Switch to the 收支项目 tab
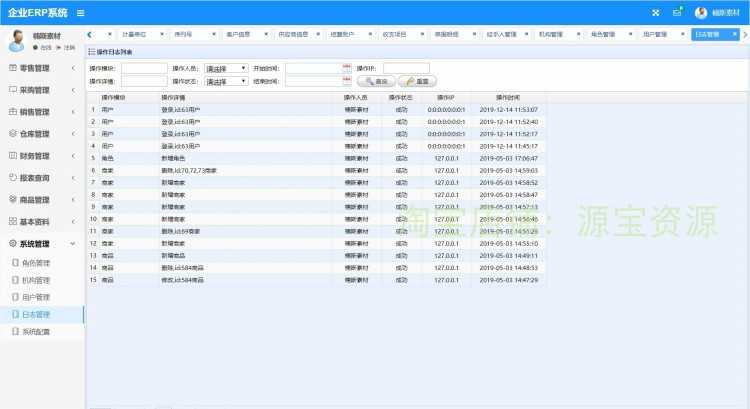The image size is (750, 409). point(395,34)
